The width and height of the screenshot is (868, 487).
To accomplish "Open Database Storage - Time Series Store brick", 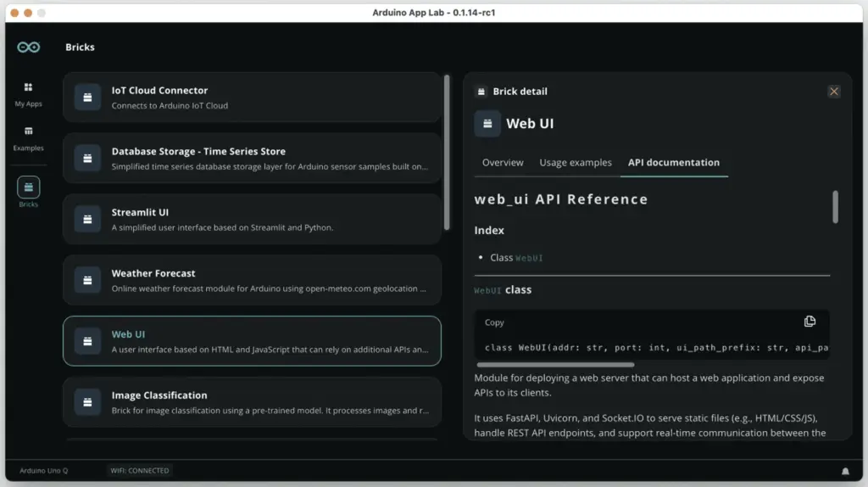I will (x=252, y=158).
